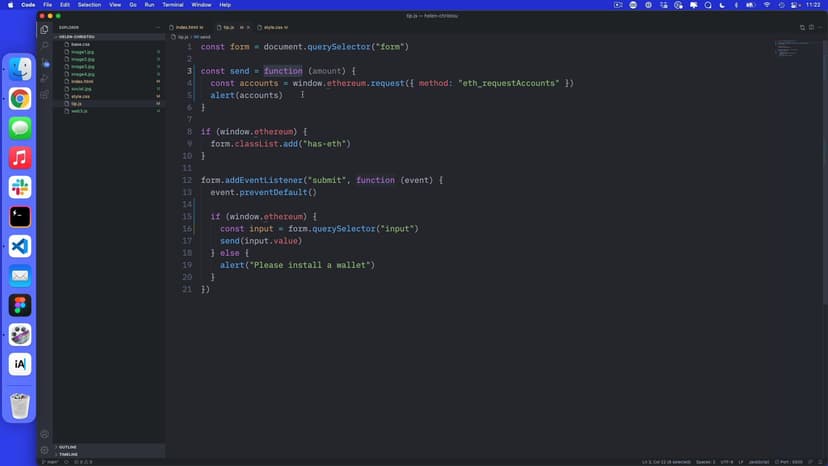Open Accounts icon at bottom of activity bar
The image size is (828, 466).
pyautogui.click(x=45, y=434)
